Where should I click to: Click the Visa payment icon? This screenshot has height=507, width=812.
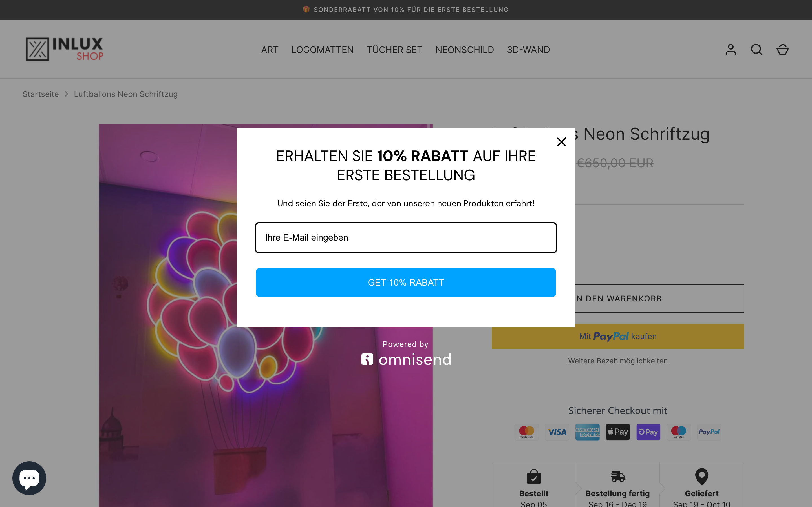557,432
